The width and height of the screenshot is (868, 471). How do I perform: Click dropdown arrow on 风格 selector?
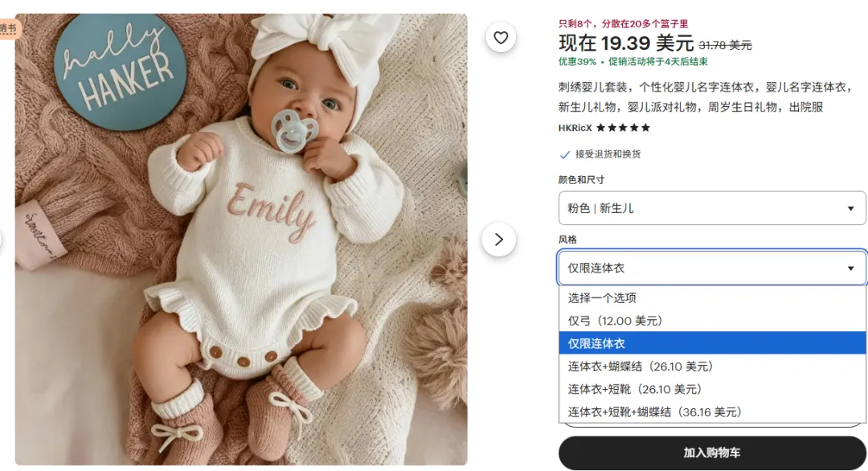coord(850,268)
